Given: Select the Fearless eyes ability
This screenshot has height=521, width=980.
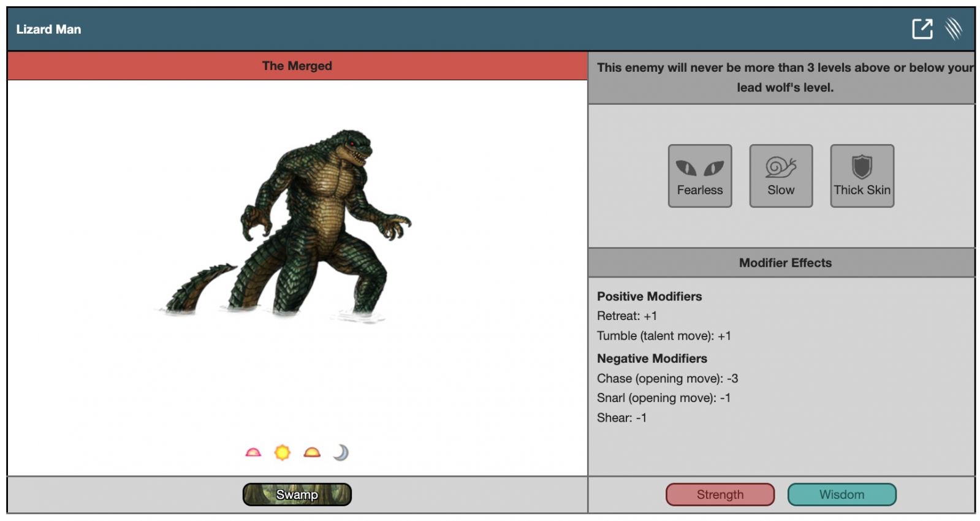Looking at the screenshot, I should pos(699,176).
